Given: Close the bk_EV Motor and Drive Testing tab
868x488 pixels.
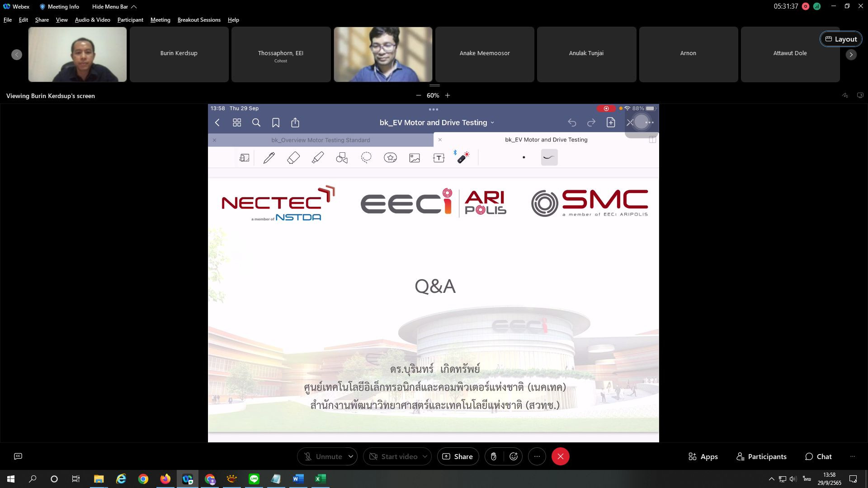Looking at the screenshot, I should [440, 140].
